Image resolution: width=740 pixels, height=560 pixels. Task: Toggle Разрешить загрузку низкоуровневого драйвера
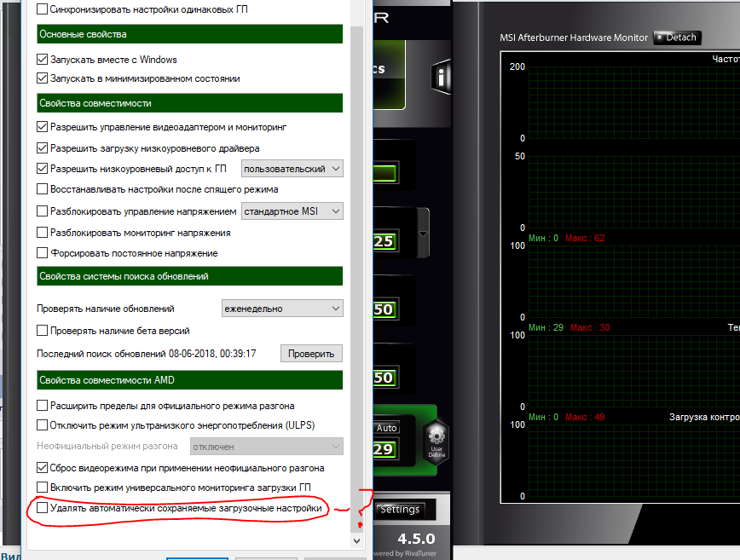(x=42, y=148)
